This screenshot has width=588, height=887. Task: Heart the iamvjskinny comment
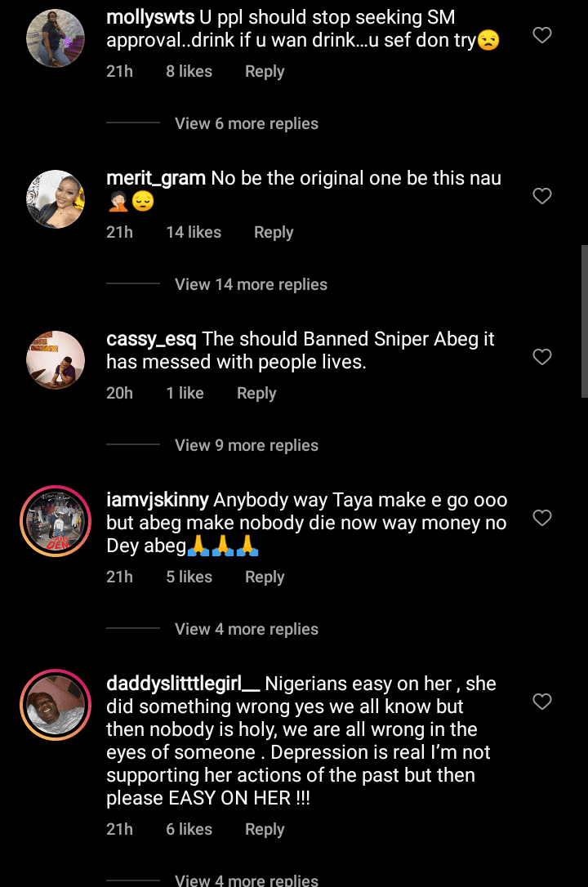coord(542,518)
